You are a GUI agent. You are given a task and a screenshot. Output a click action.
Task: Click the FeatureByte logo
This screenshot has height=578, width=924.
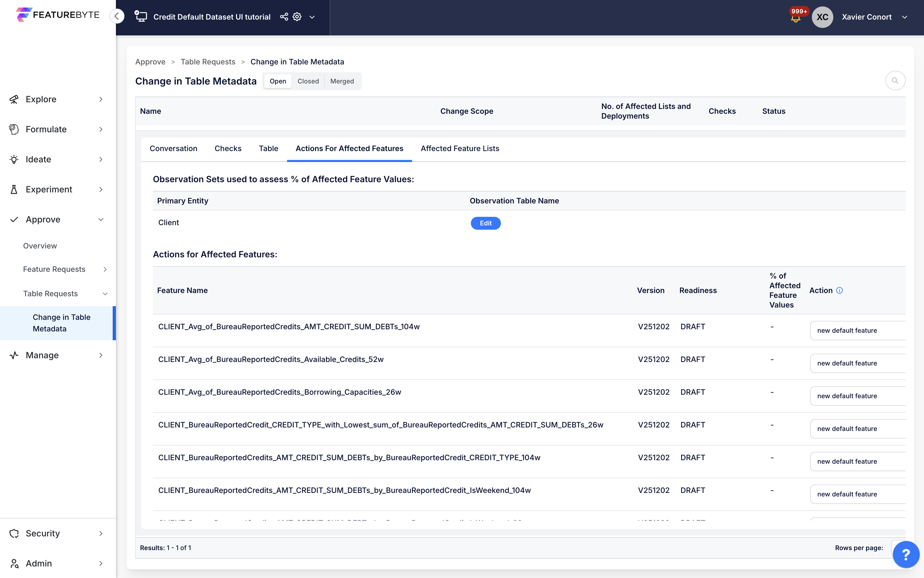pos(58,14)
